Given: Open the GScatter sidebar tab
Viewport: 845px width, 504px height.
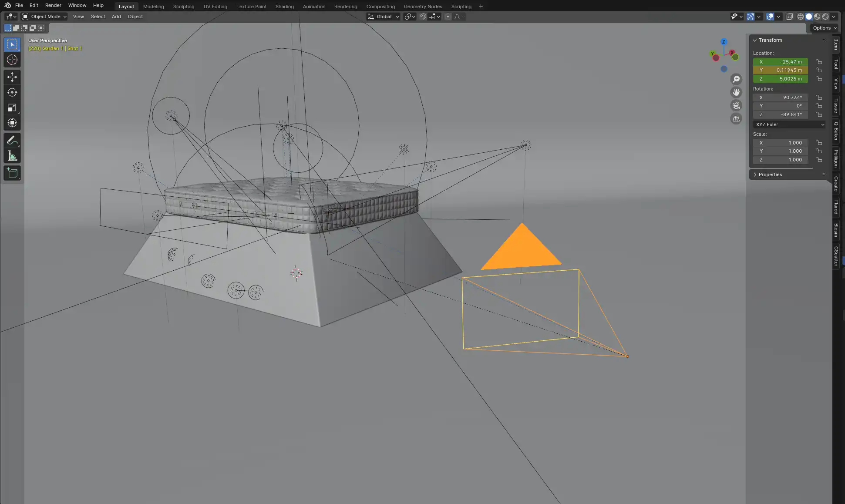Looking at the screenshot, I should pos(836,256).
